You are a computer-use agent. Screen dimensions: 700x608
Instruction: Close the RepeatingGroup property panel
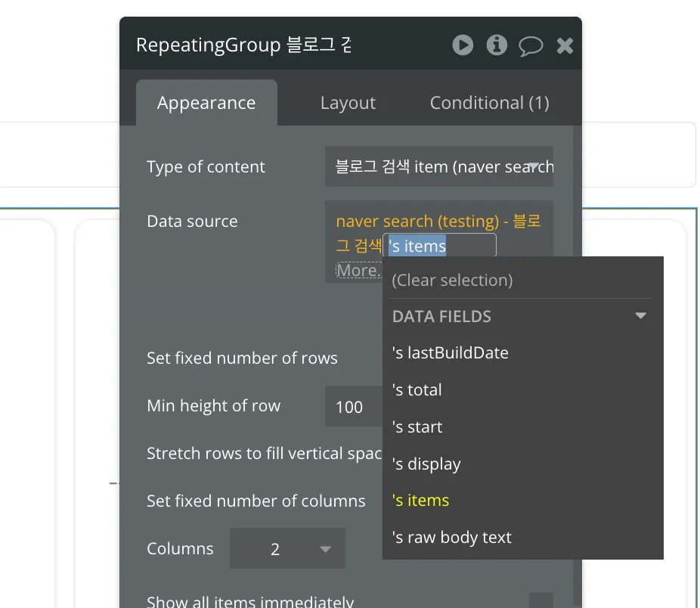565,46
